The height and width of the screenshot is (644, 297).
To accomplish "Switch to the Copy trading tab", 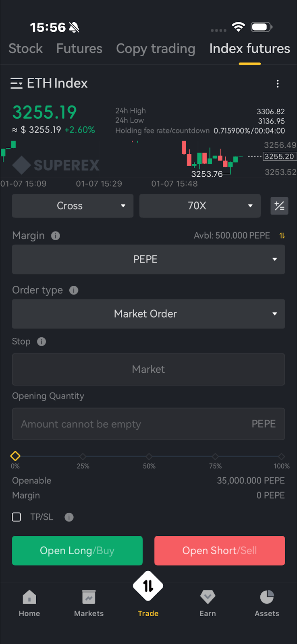I will pyautogui.click(x=156, y=49).
